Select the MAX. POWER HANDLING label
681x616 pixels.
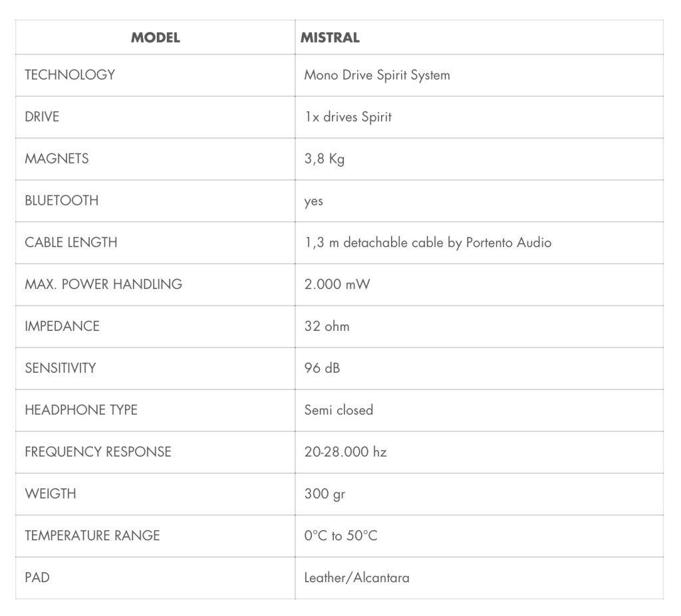(x=103, y=284)
